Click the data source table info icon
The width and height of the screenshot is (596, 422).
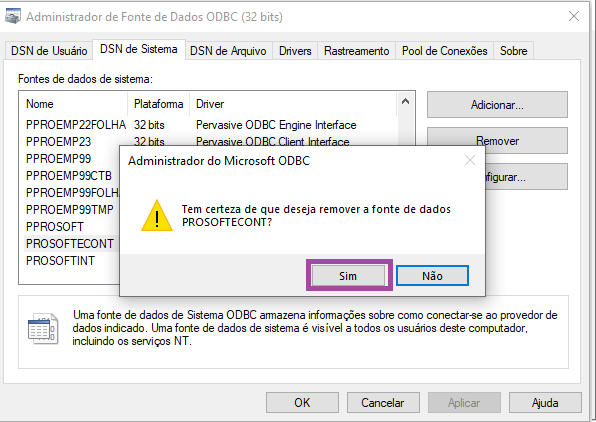43,328
